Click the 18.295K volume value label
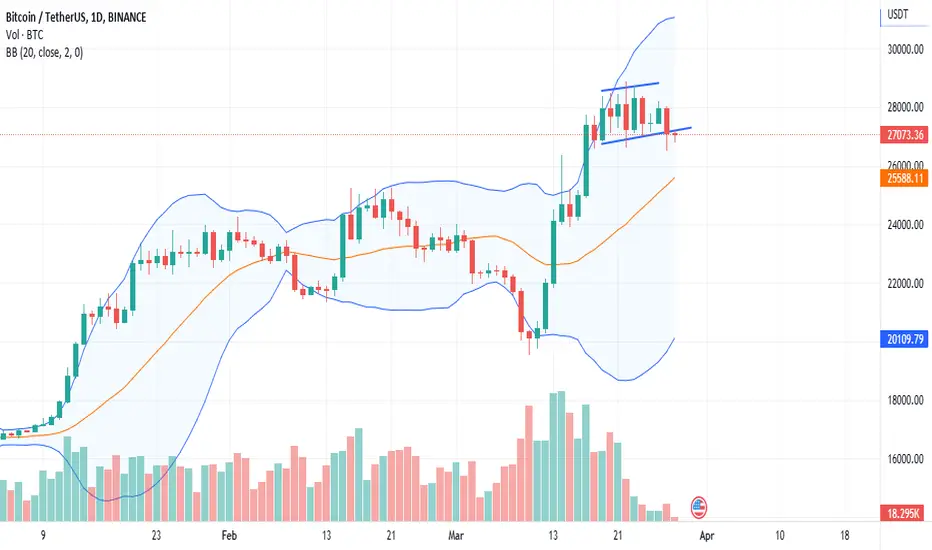 pos(905,513)
